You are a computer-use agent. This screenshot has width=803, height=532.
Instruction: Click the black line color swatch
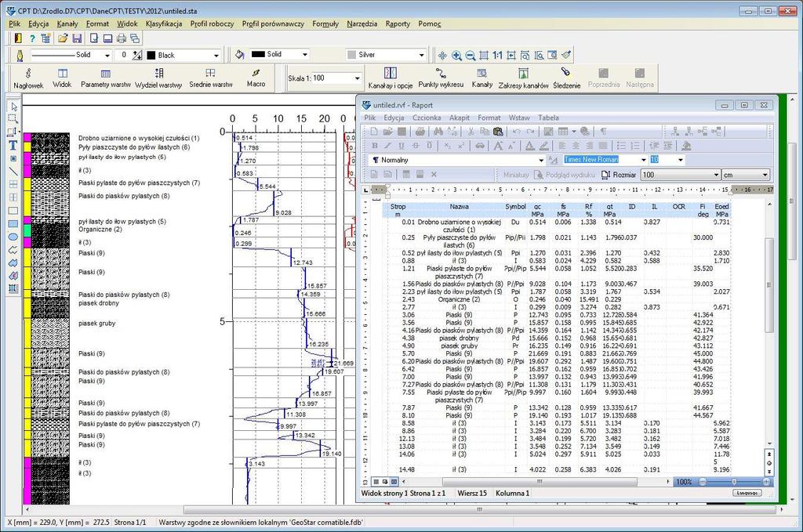(x=151, y=56)
